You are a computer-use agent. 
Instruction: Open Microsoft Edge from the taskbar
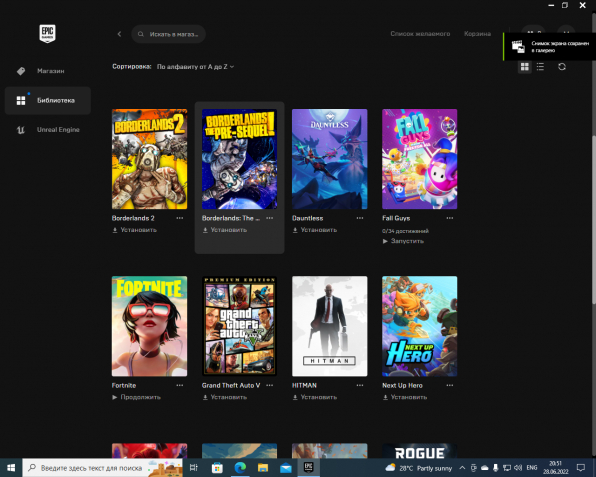pyautogui.click(x=240, y=467)
